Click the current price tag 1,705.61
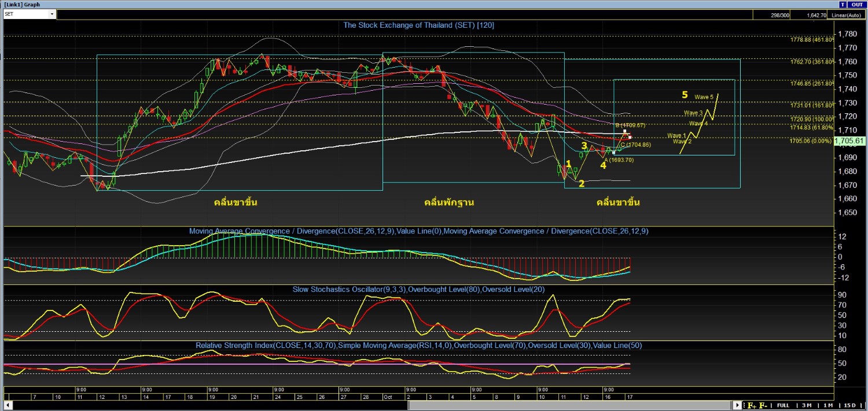The height and width of the screenshot is (411, 868). point(851,140)
